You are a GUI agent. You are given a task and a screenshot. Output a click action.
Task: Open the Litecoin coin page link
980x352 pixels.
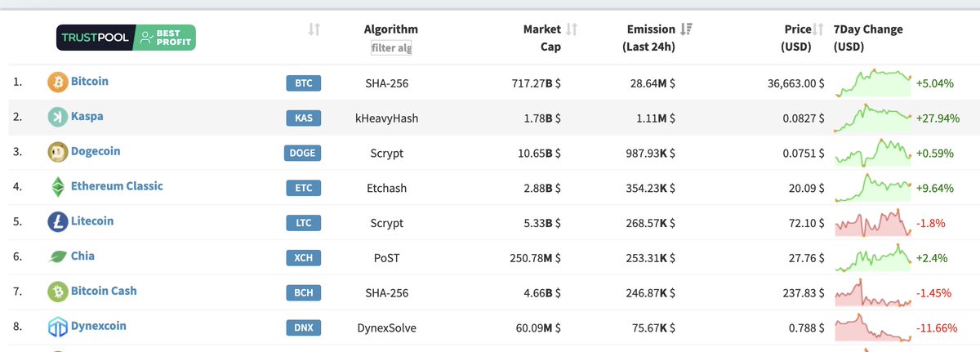pos(92,221)
